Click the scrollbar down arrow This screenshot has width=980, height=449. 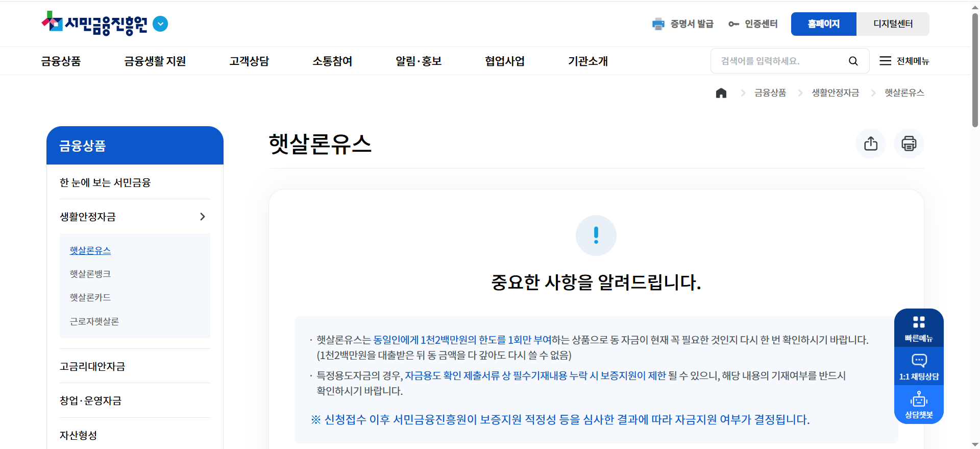975,444
